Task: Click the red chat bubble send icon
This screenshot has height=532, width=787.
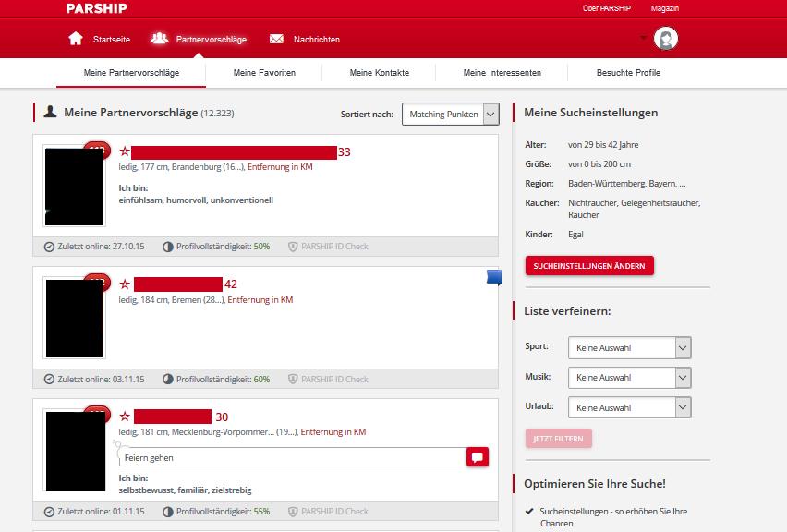Action: (x=478, y=457)
